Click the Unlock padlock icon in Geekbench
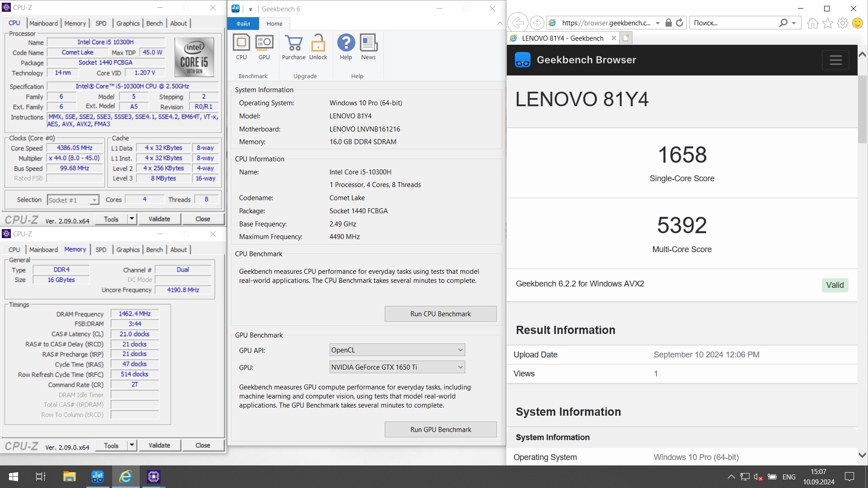The image size is (868, 488). pos(318,43)
